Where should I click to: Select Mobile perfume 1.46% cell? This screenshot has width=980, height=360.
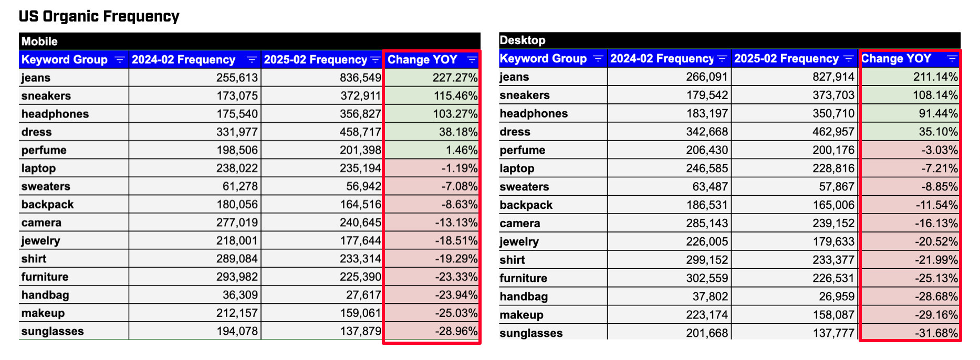(432, 150)
